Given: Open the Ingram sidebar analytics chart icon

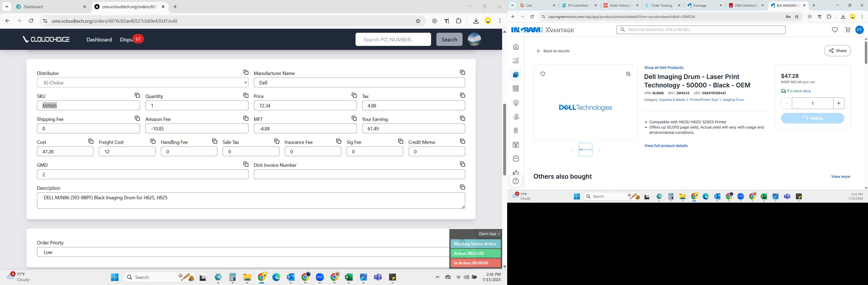Looking at the screenshot, I should point(516,61).
